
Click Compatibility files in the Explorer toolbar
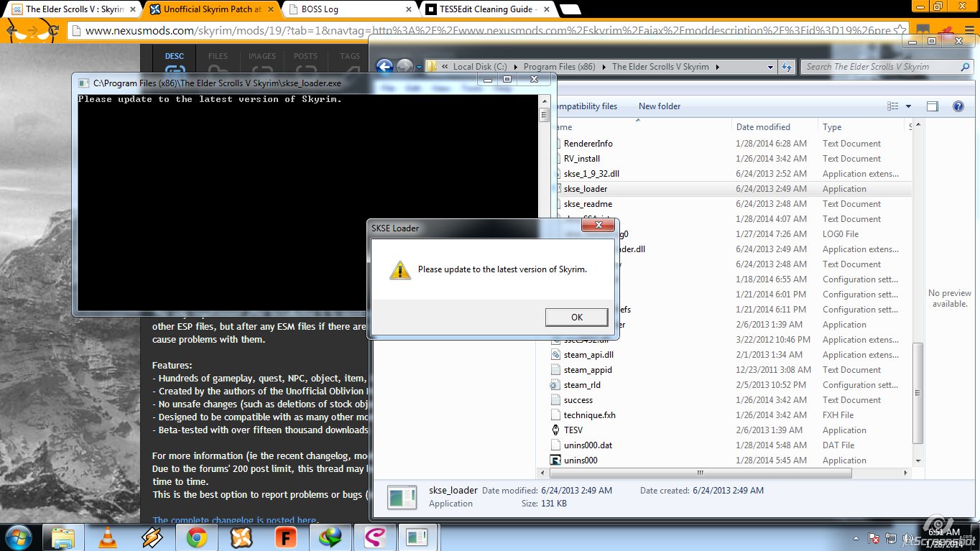(584, 106)
